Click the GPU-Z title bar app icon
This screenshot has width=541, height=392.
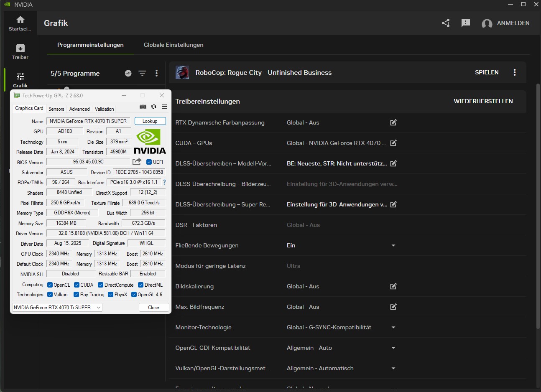(x=17, y=95)
